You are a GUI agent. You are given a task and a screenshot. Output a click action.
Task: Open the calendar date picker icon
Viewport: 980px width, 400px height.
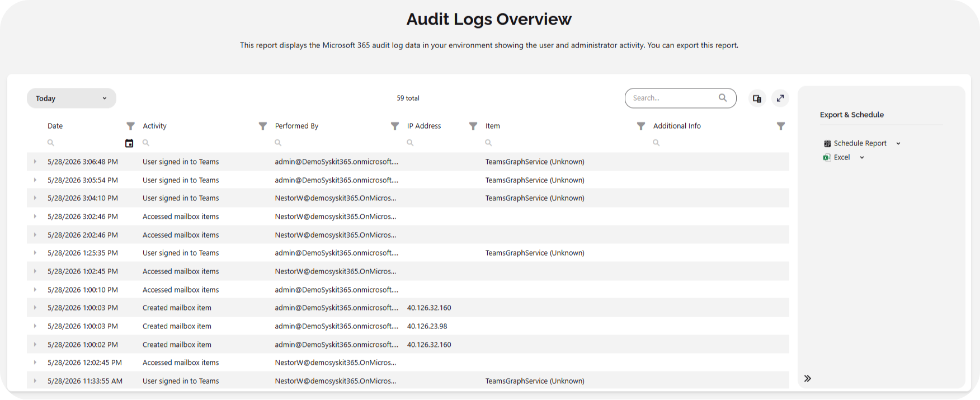129,143
